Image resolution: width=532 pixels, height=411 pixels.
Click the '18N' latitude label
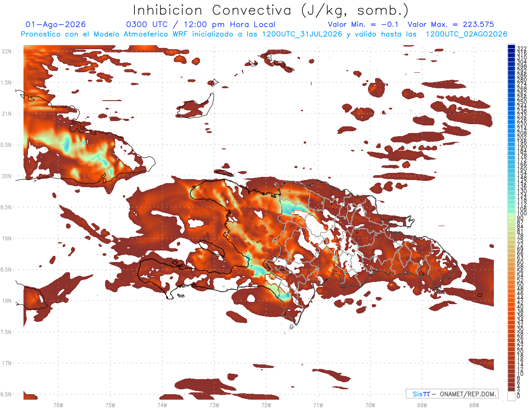pos(6,301)
